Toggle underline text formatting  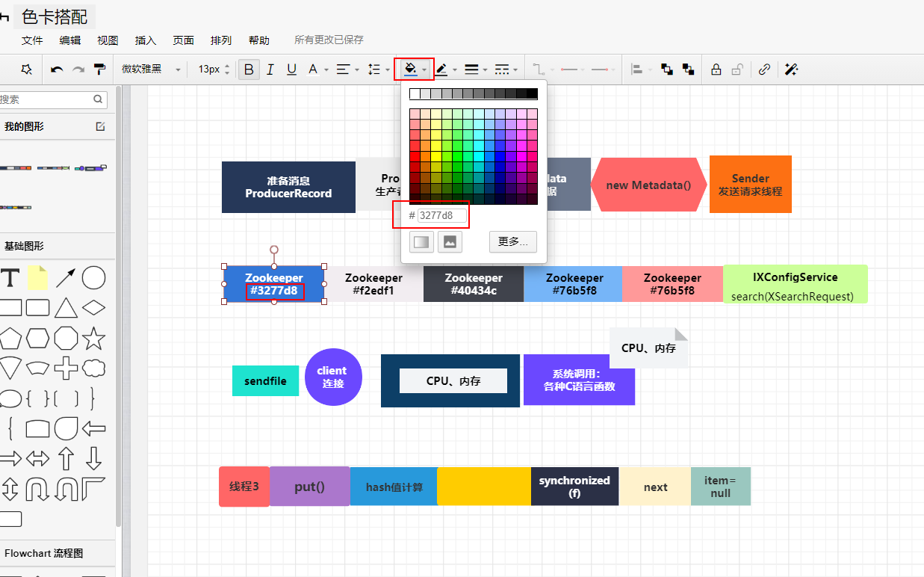coord(291,70)
